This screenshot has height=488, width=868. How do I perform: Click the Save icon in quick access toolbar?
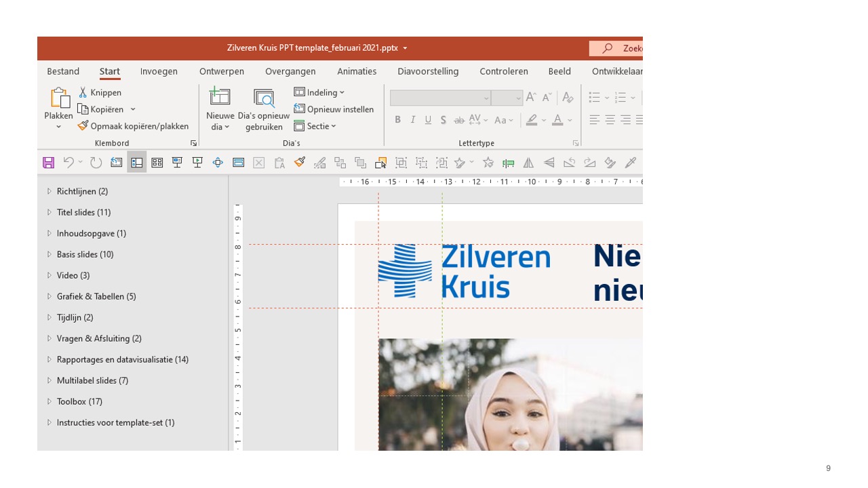click(x=48, y=163)
